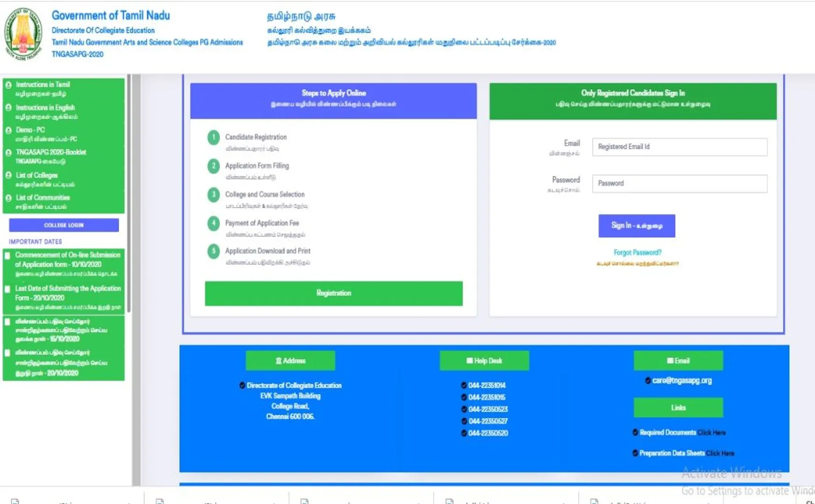
Task: Click the icon beside List of Colleges
Action: (8, 175)
